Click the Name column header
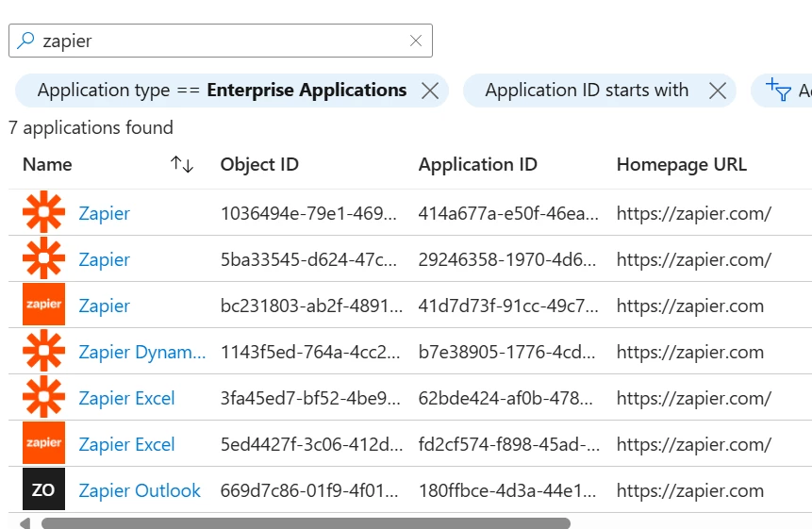 coord(47,165)
